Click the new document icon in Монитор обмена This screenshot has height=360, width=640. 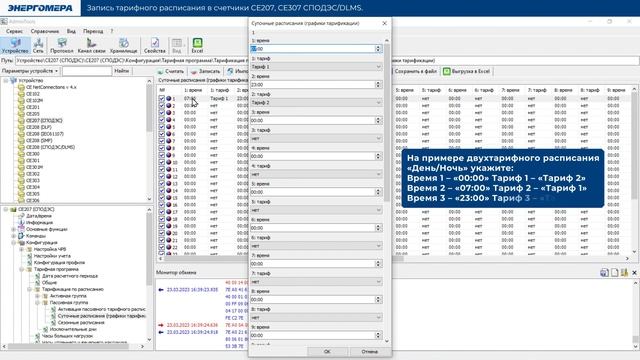click(x=614, y=273)
